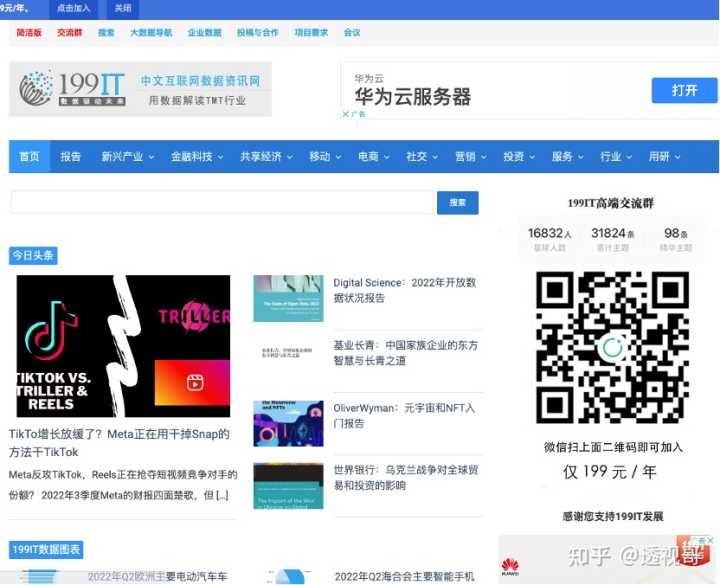Open TikTok vs Triller & Reels featured image
Viewport: 720px width, 585px height.
[x=123, y=346]
